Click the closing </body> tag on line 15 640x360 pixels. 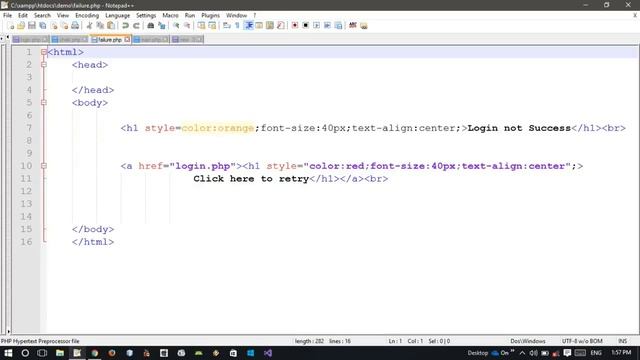coord(93,229)
